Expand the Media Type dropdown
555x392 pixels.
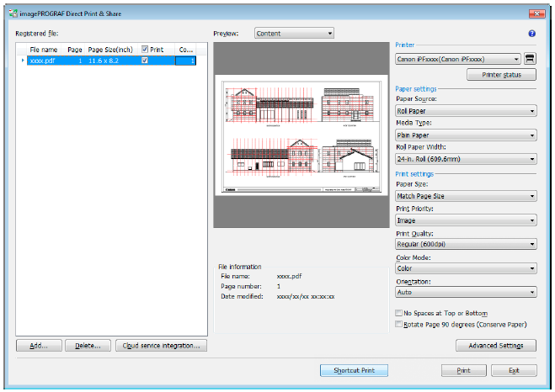[465, 135]
